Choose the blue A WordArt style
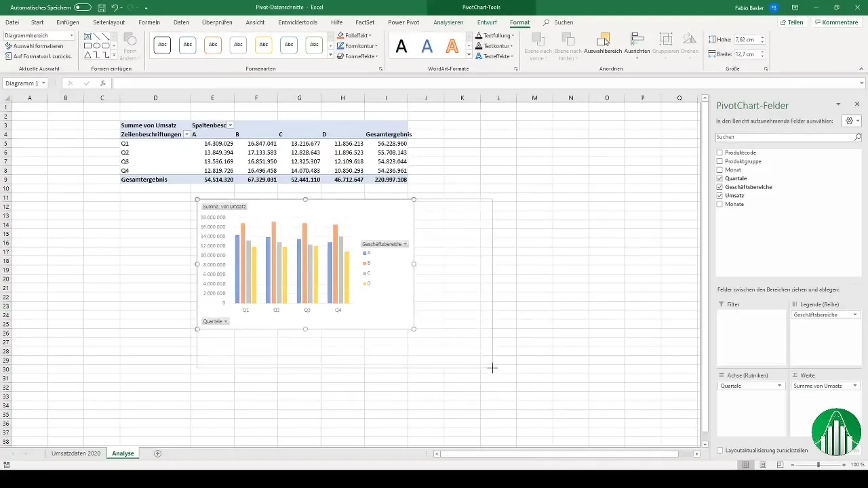Image resolution: width=868 pixels, height=488 pixels. (427, 46)
